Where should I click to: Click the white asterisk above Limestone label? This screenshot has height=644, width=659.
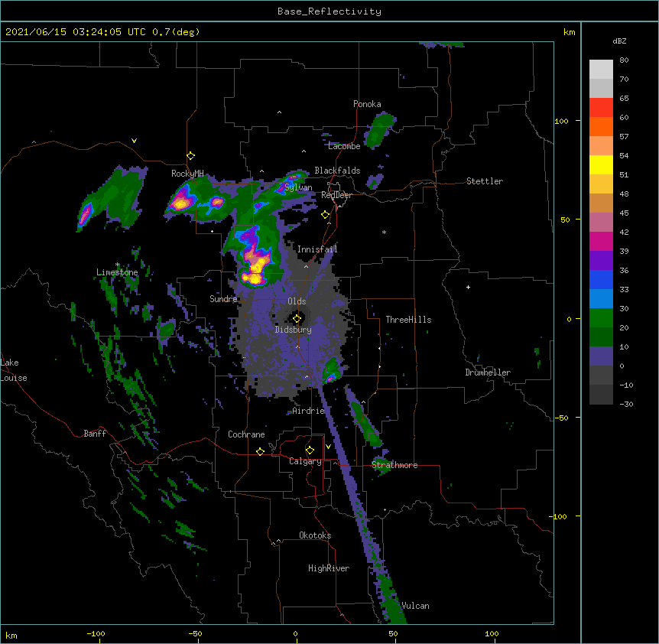[118, 265]
